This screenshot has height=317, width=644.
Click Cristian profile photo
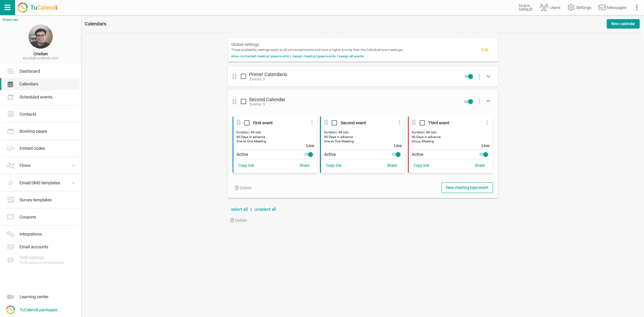coord(41,37)
